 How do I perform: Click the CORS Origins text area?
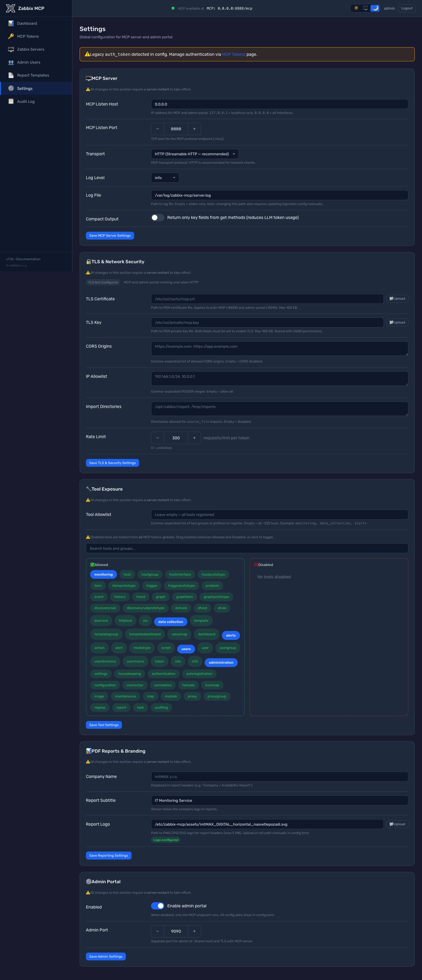click(x=279, y=349)
